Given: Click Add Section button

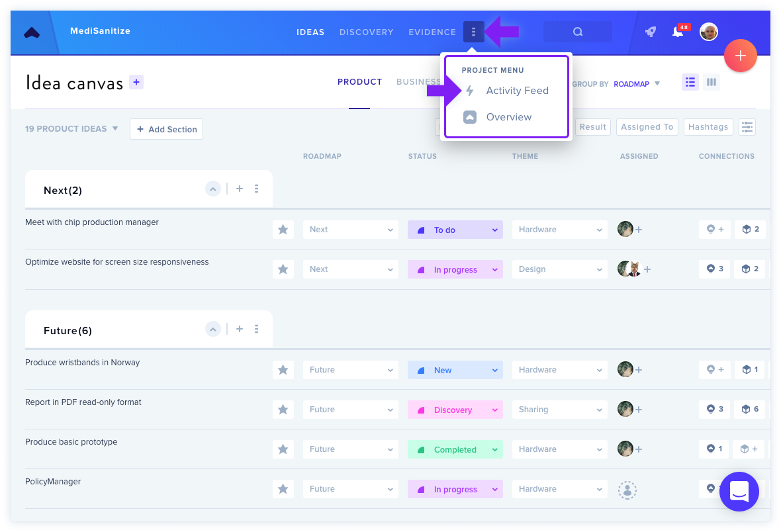Looking at the screenshot, I should 166,129.
